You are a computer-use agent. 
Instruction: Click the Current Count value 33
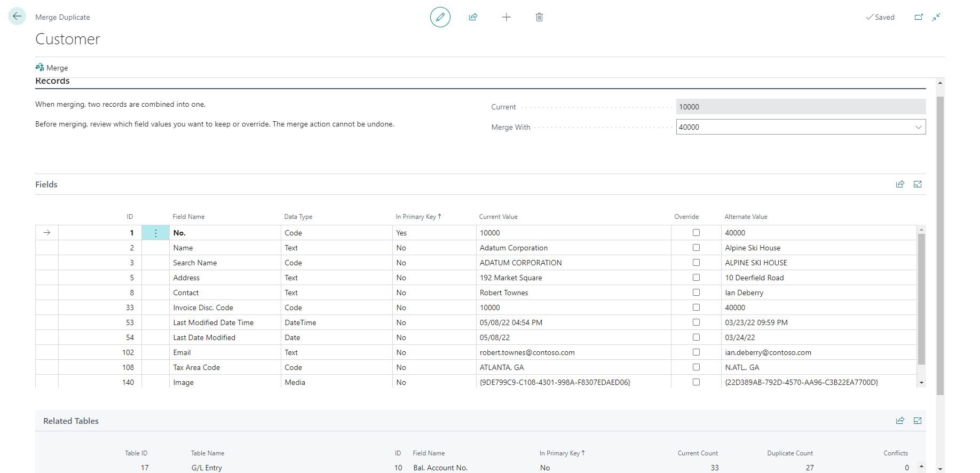[x=715, y=468]
